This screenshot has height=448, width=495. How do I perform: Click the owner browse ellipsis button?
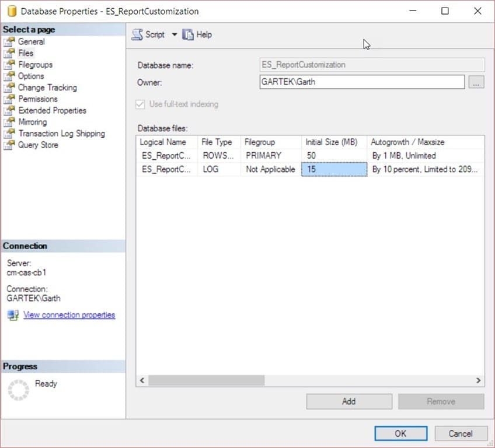[x=476, y=82]
